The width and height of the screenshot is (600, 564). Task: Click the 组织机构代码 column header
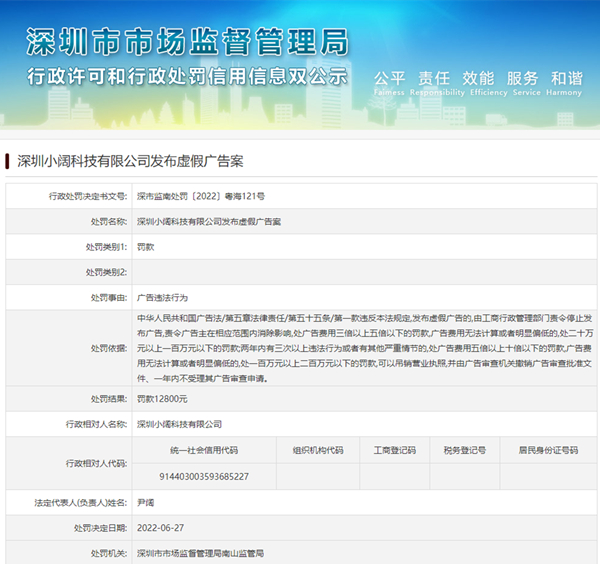tap(318, 450)
